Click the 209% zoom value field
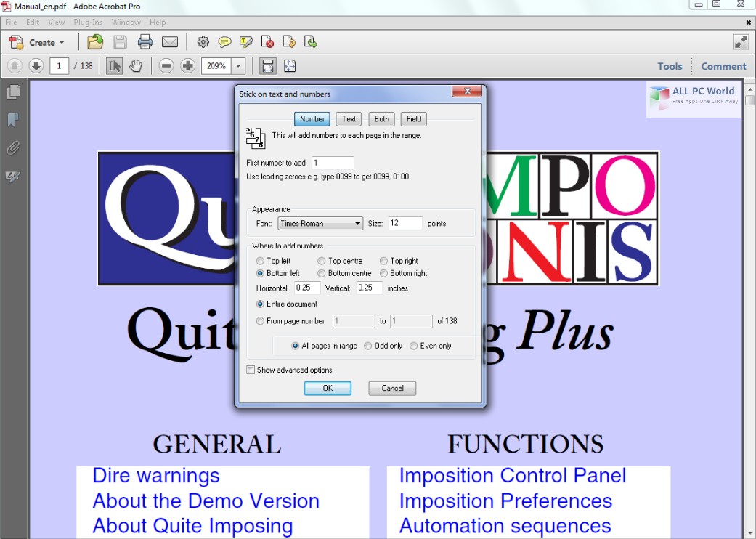This screenshot has height=539, width=756. [x=216, y=65]
